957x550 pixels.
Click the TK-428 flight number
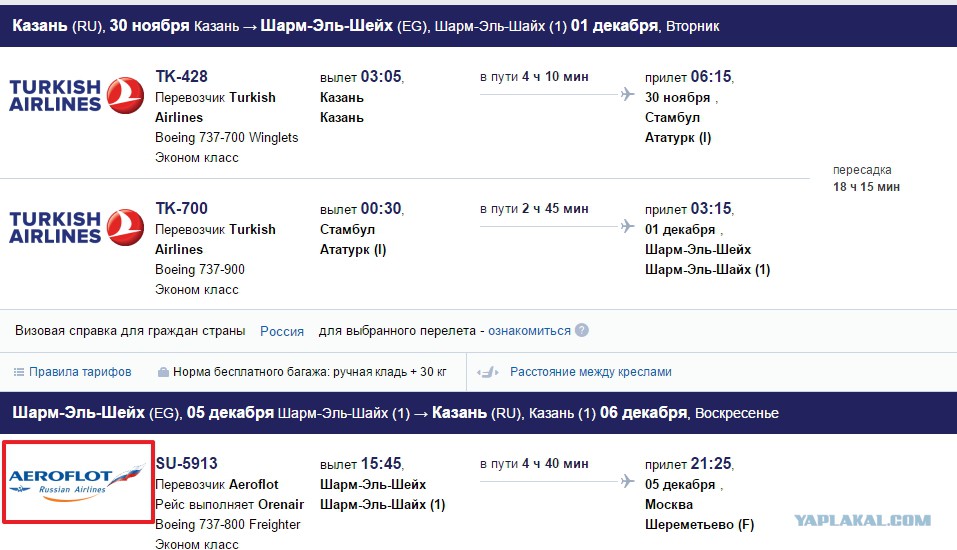tap(181, 76)
